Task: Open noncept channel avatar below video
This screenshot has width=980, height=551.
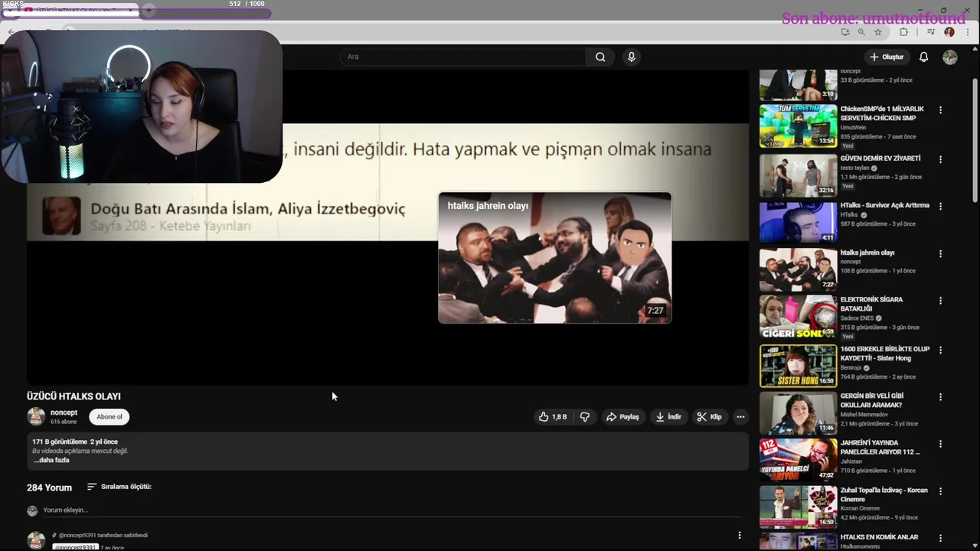Action: click(36, 416)
